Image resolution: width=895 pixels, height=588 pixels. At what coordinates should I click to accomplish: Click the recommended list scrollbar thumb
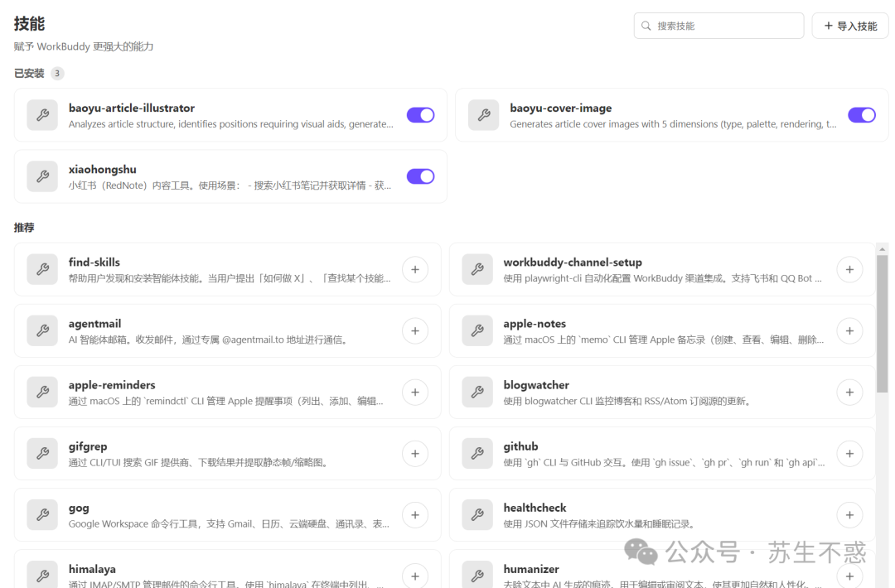(883, 323)
